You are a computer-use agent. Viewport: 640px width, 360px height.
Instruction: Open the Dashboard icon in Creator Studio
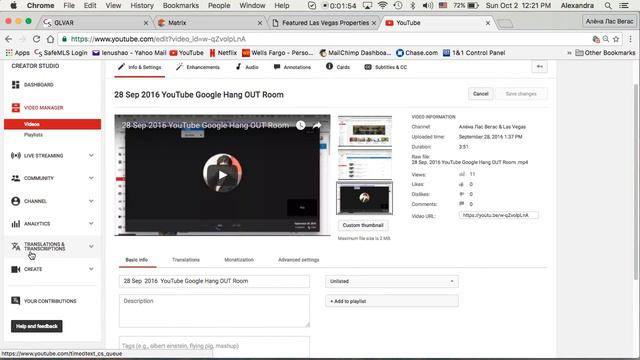16,84
